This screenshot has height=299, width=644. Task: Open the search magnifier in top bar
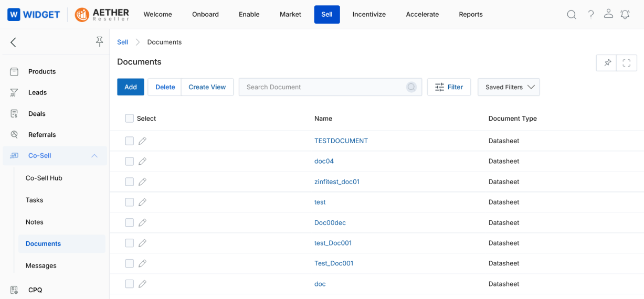click(x=572, y=15)
